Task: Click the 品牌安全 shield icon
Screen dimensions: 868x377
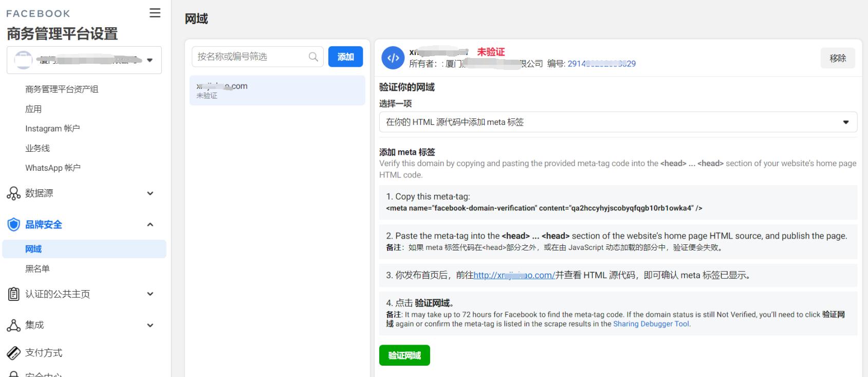Action: point(13,224)
